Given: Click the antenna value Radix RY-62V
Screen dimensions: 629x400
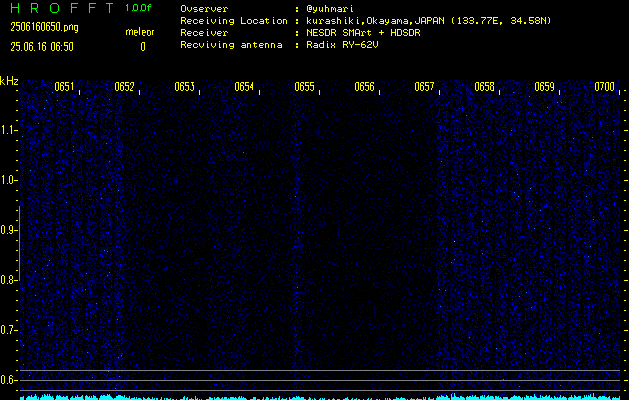Looking at the screenshot, I should (x=342, y=45).
